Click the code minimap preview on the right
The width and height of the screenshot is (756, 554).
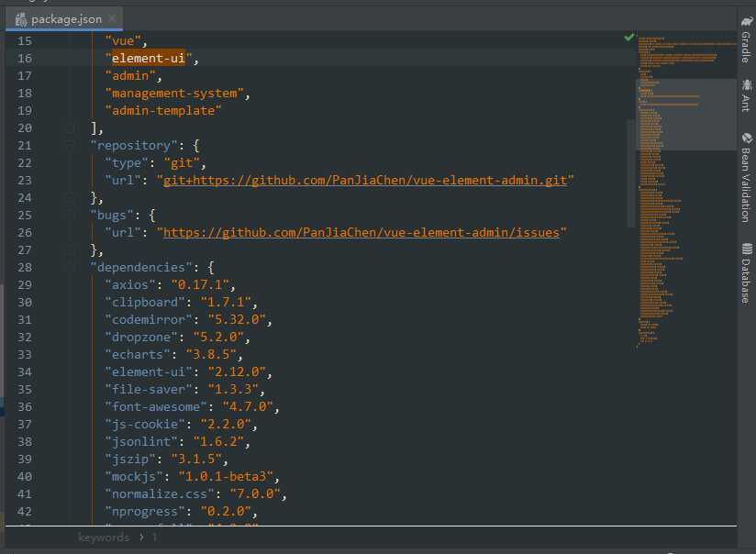[686, 191]
